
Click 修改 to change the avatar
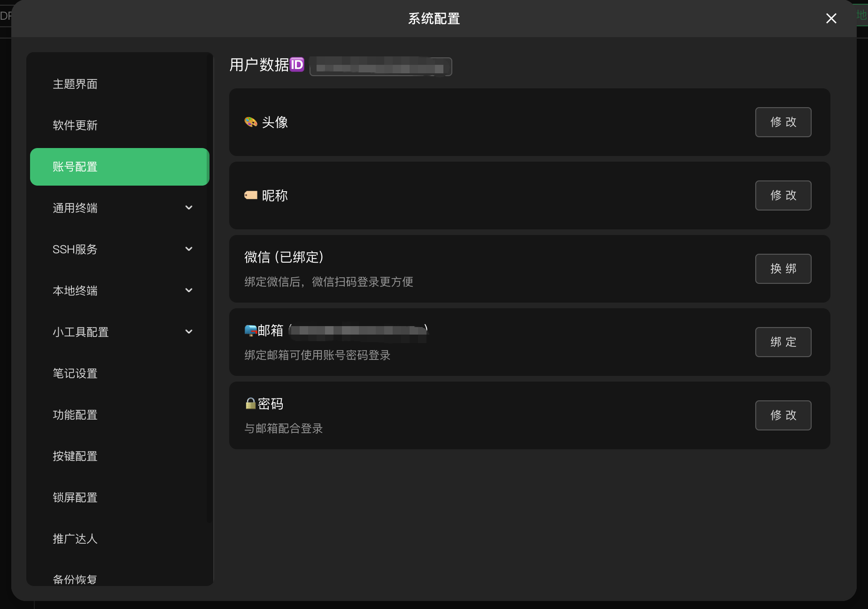coord(783,122)
